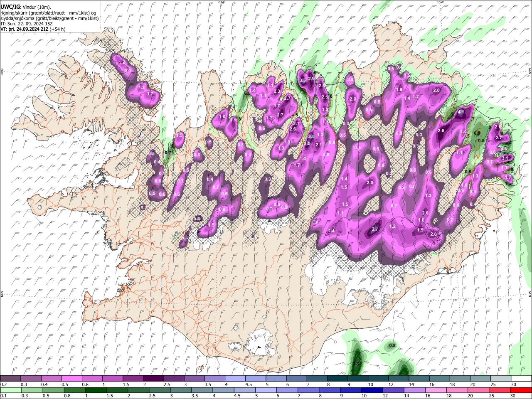
Task: Pick the dull mauve 0.2–0.3 snow legend swatch
Action: tap(10, 379)
